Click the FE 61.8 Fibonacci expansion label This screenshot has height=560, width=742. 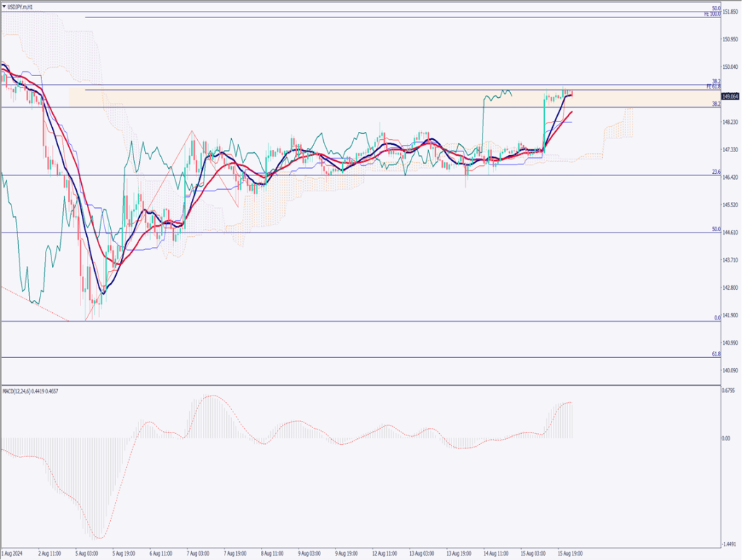713,87
